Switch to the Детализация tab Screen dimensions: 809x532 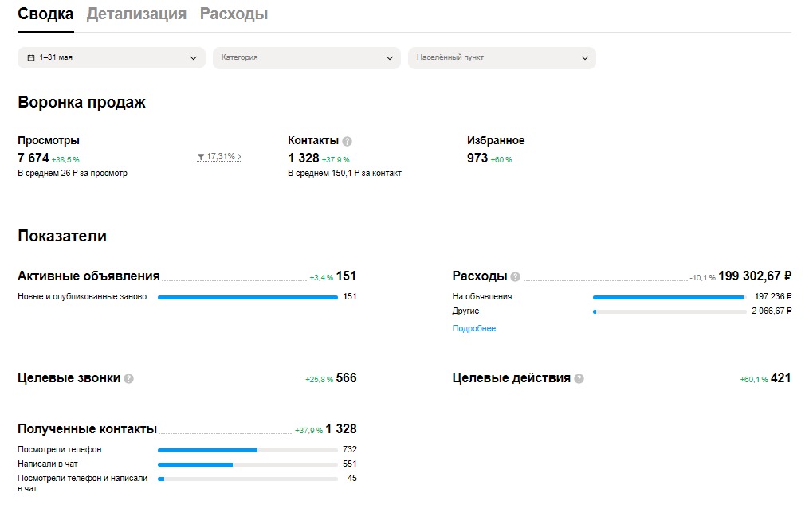tap(136, 14)
